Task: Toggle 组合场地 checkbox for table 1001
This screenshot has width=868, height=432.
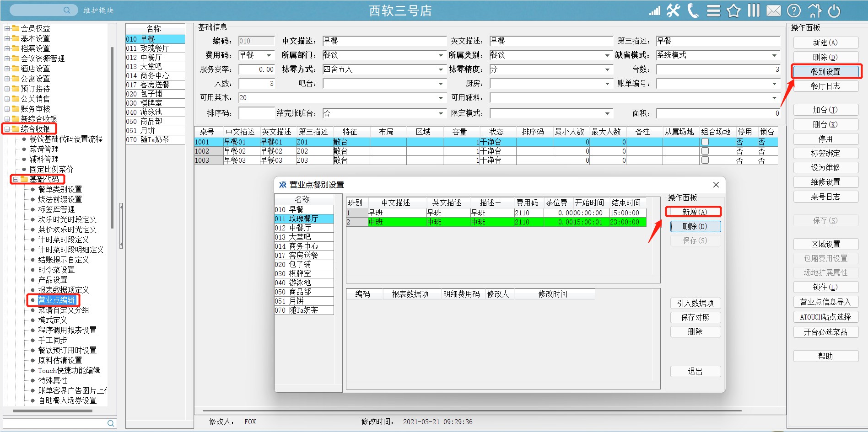Action: pos(705,142)
